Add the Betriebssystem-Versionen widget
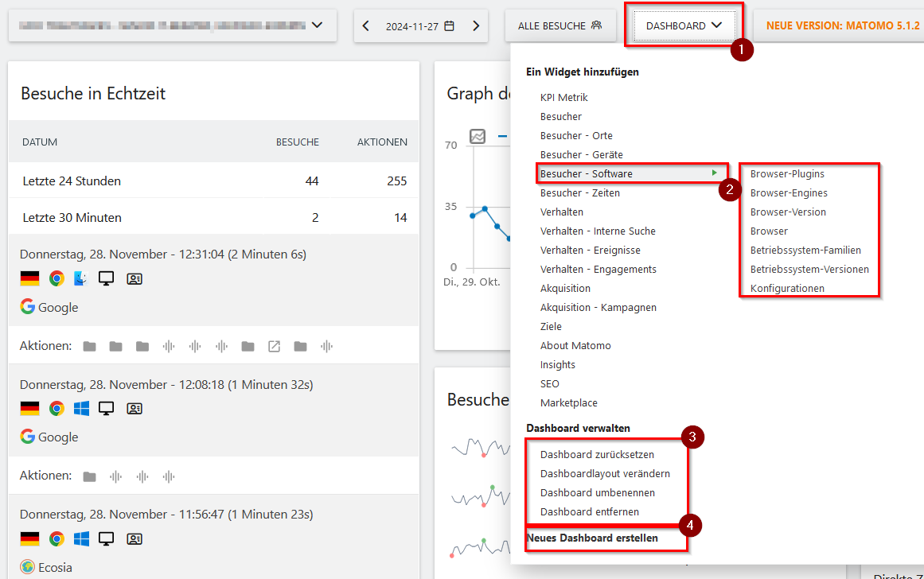 coord(809,269)
